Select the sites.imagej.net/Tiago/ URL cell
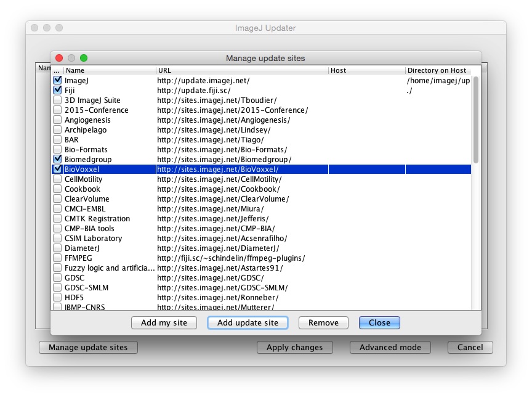The height and width of the screenshot is (397, 532). click(x=242, y=139)
